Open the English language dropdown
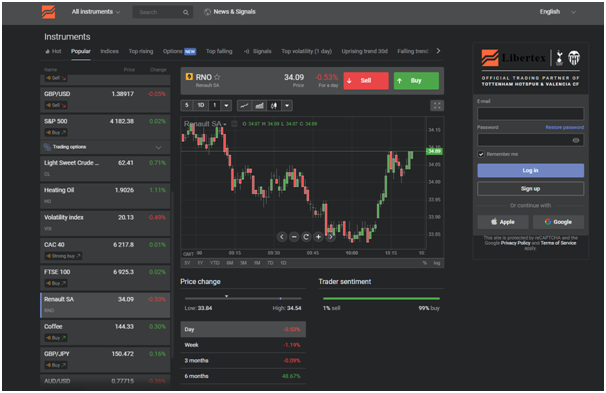Screen dimensions: 606x393 [558, 12]
